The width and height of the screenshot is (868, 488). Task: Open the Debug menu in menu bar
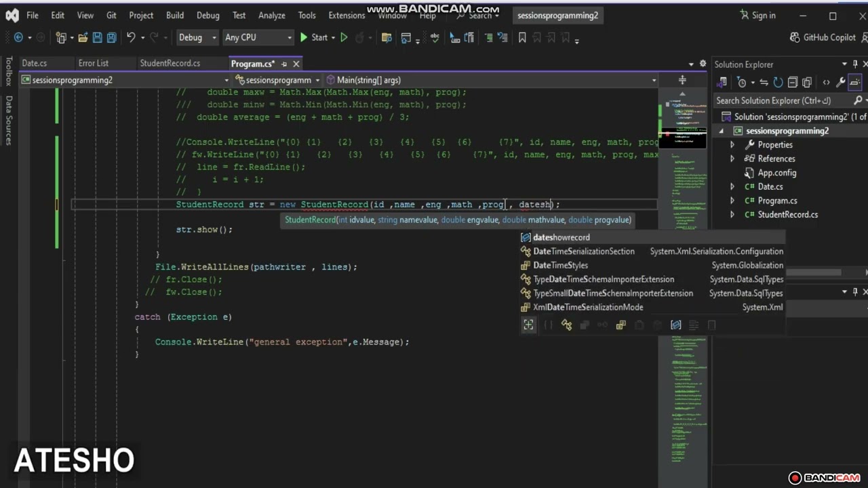click(x=208, y=15)
